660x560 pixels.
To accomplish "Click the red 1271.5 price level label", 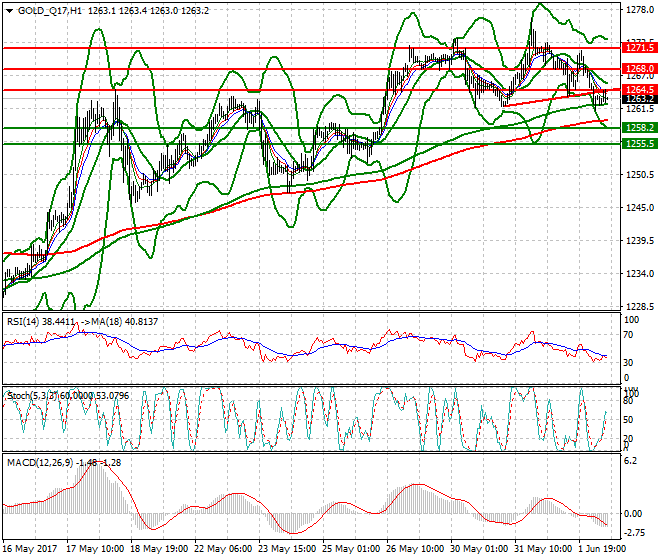I will [639, 48].
